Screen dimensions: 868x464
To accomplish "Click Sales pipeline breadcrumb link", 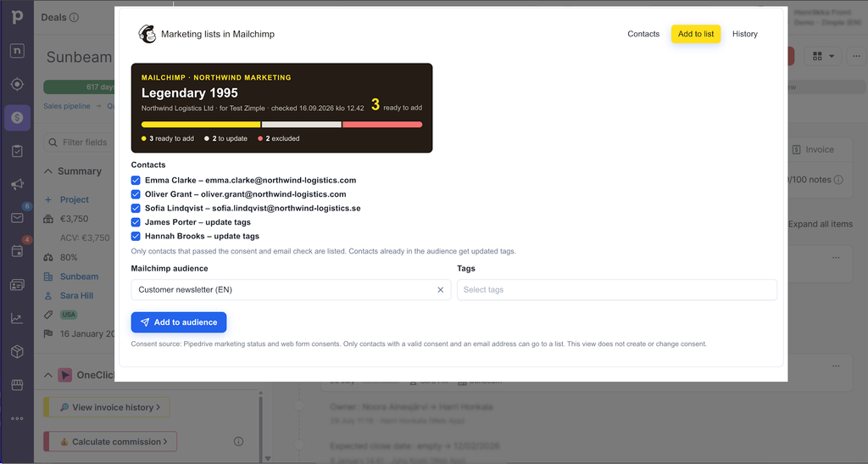I will tap(66, 106).
